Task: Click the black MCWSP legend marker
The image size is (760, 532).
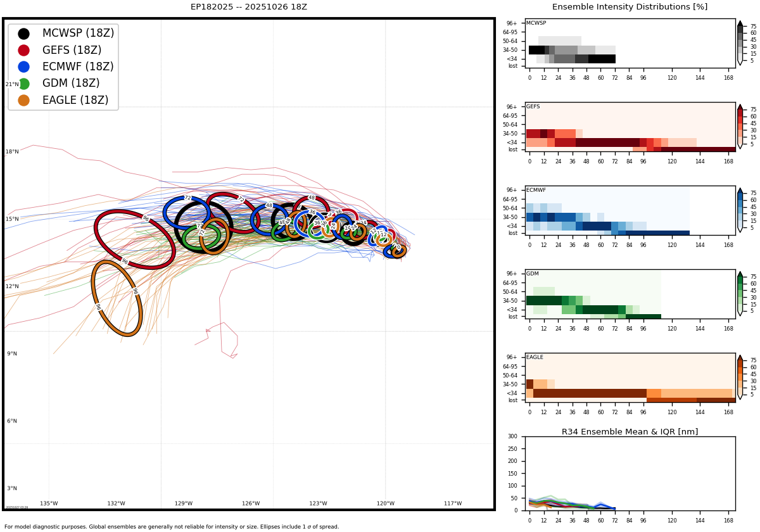Action: (x=23, y=34)
